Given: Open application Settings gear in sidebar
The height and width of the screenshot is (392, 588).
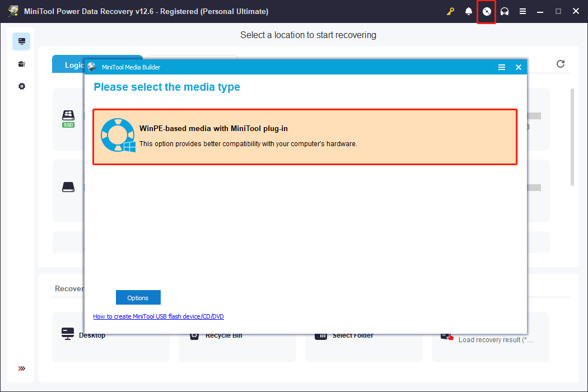Looking at the screenshot, I should 21,86.
